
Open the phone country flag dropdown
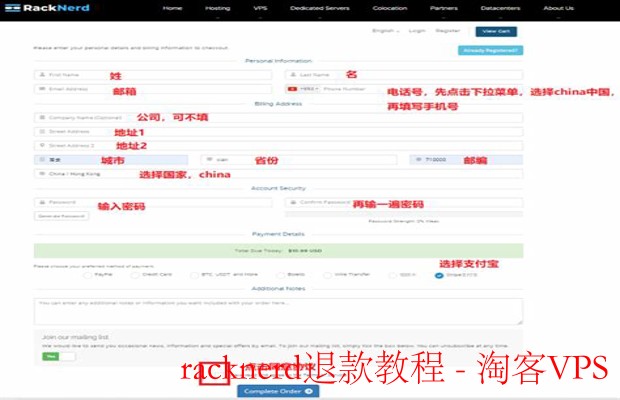303,89
